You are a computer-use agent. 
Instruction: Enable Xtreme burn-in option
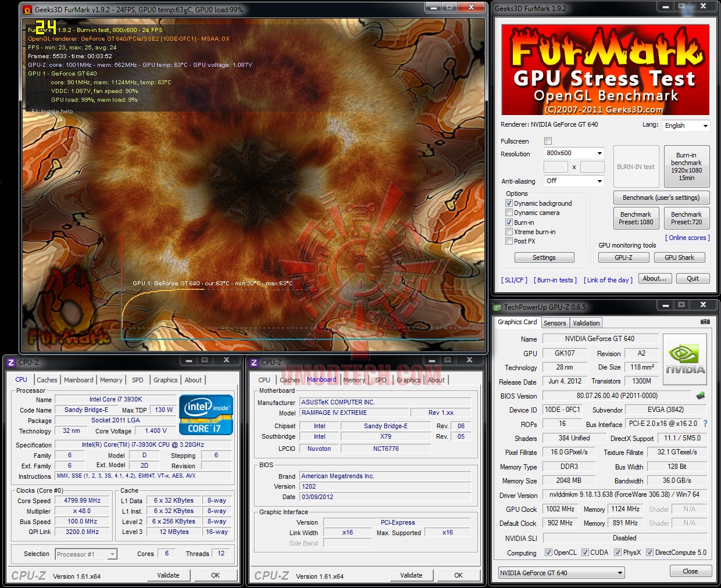[x=509, y=232]
